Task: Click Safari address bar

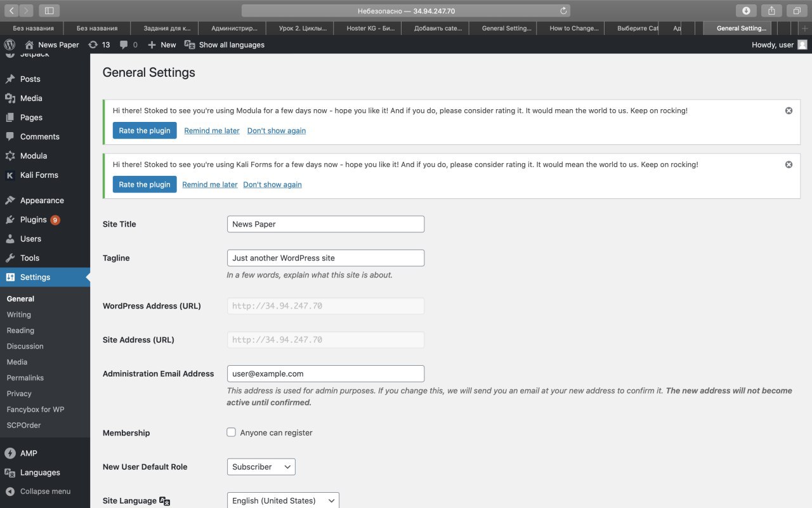Action: coord(406,11)
